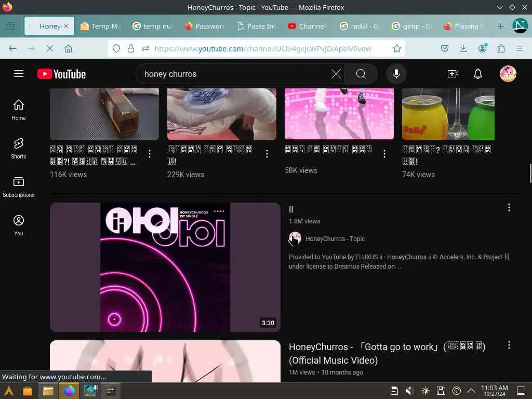Open the video titled ii
Viewport: 532px width, 399px height.
pyautogui.click(x=291, y=209)
